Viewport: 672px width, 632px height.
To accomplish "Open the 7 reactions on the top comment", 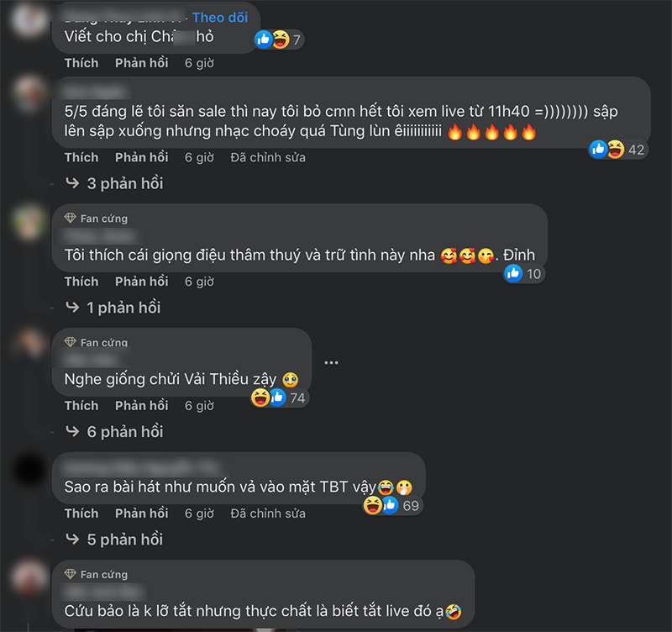I will click(x=279, y=39).
